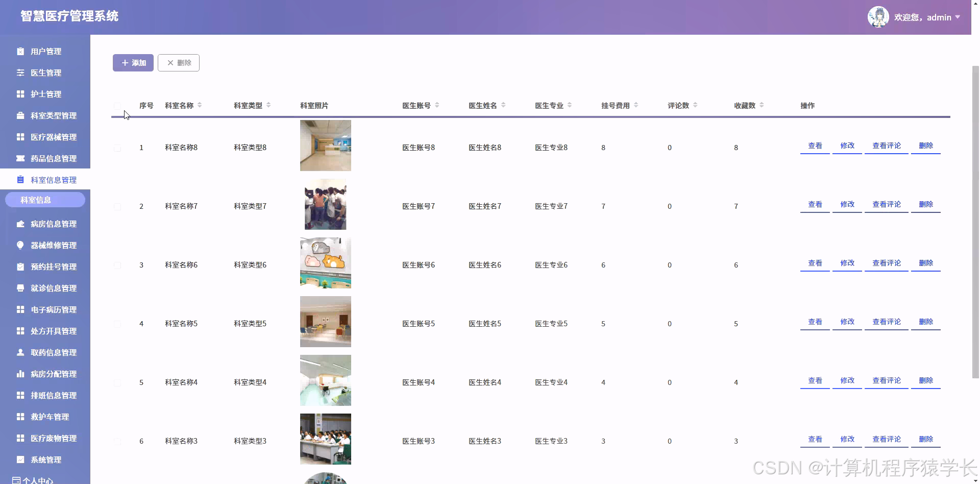Sort by the 科室类型 column arrows

[x=268, y=105]
